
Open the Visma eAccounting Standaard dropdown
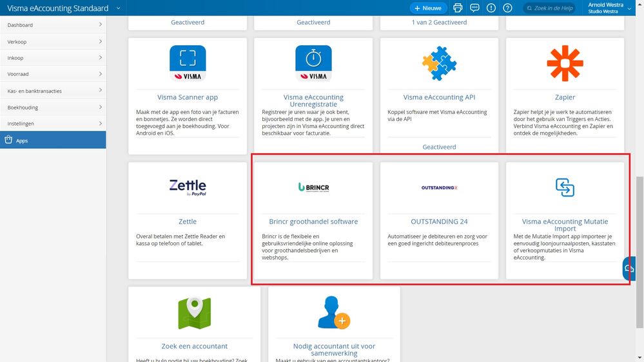click(118, 8)
